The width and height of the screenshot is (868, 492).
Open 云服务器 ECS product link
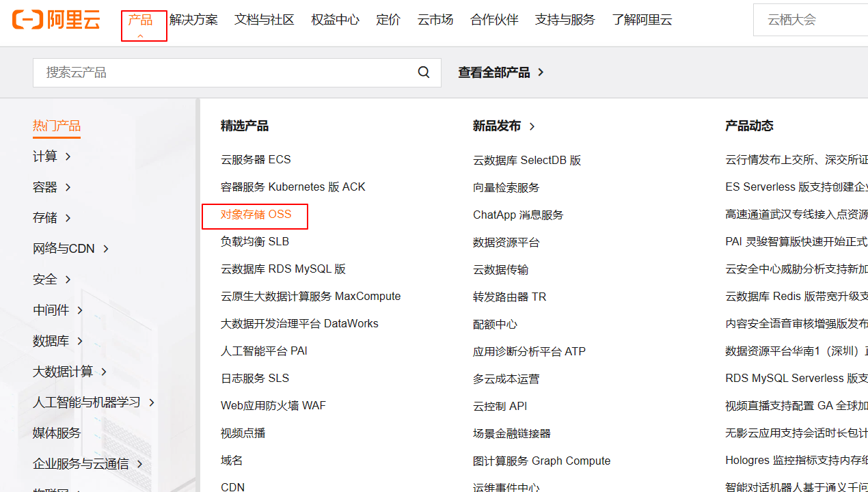pyautogui.click(x=256, y=160)
